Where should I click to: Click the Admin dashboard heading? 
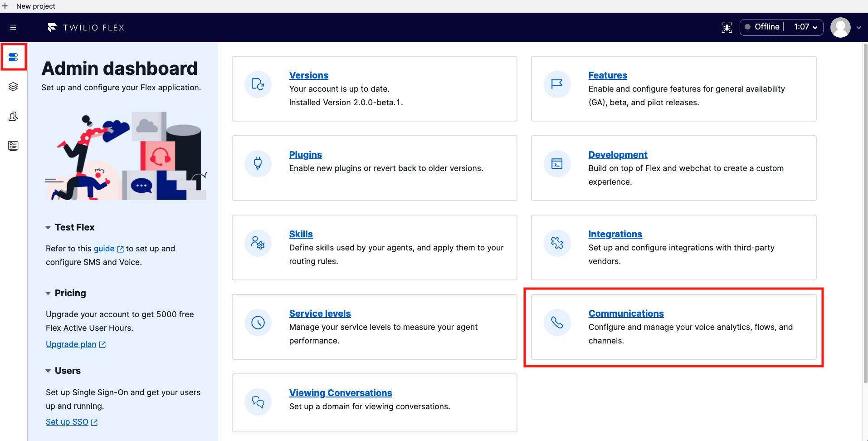point(120,69)
